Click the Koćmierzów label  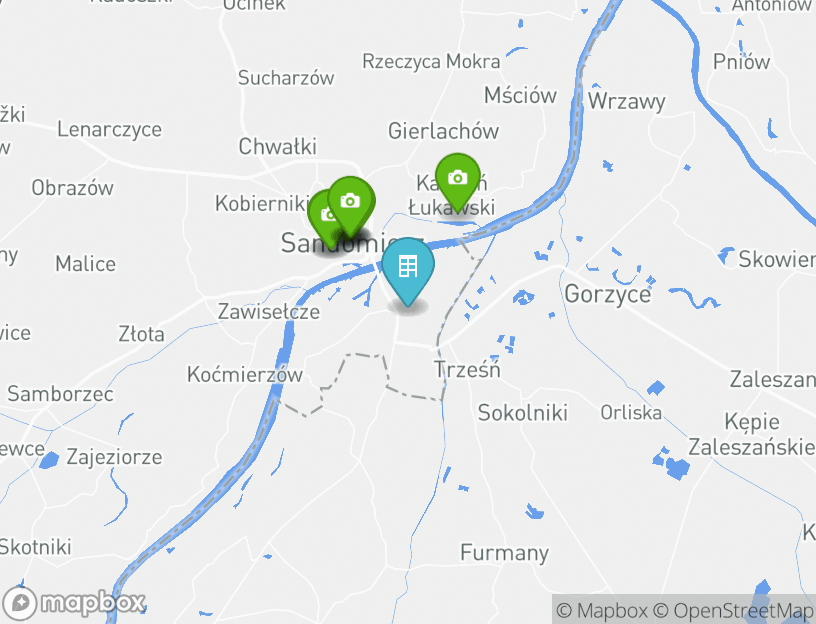[x=245, y=374]
